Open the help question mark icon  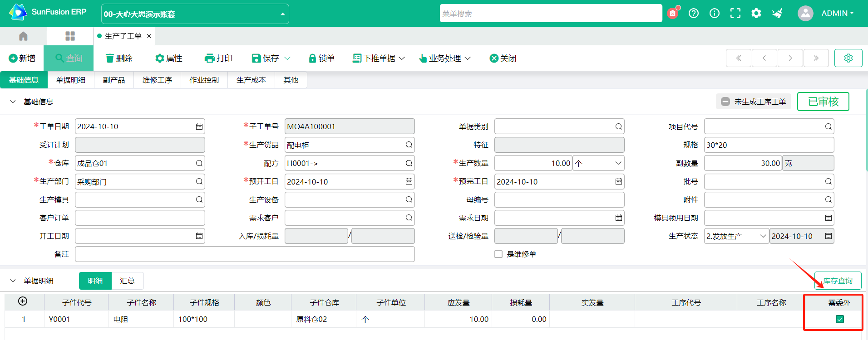click(x=693, y=14)
